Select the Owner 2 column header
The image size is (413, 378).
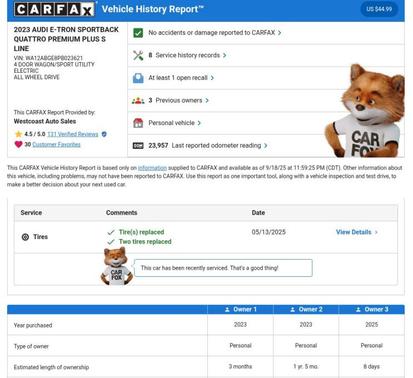tap(306, 309)
